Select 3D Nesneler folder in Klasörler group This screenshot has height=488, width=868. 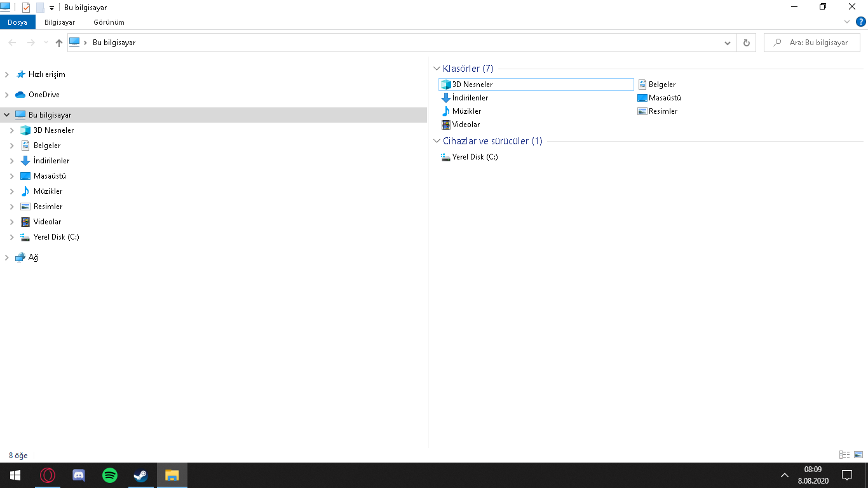click(x=536, y=85)
